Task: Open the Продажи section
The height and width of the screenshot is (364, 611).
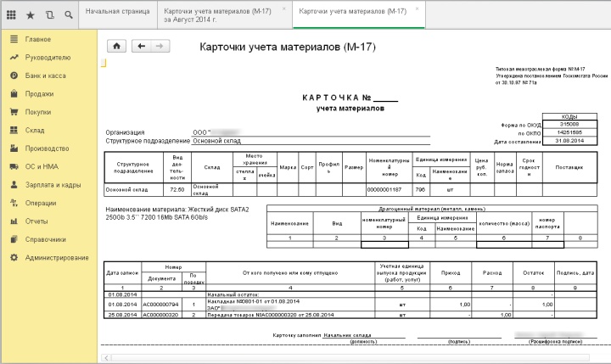Action: click(39, 94)
